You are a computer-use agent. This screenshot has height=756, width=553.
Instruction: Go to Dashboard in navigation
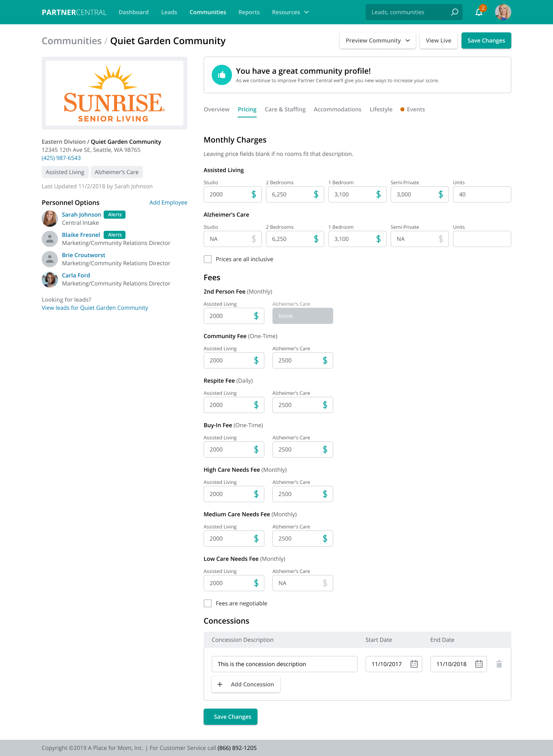coord(134,12)
